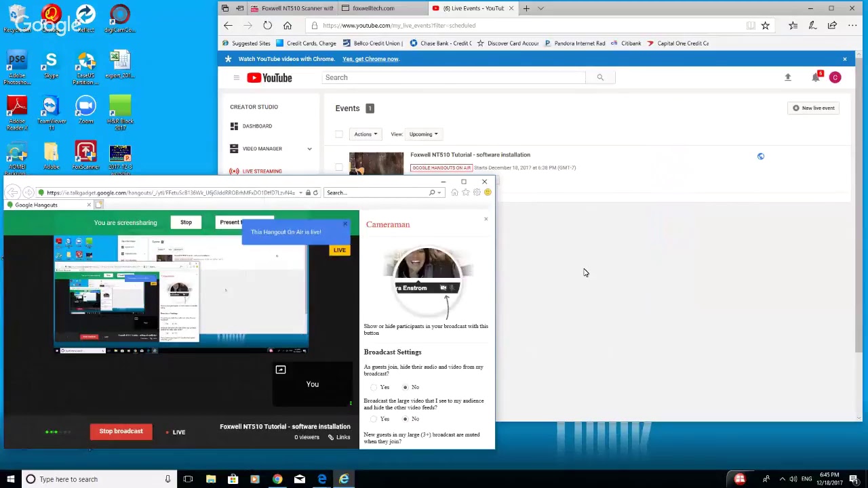This screenshot has width=868, height=488.
Task: Open Edge tab list chevron
Action: pyautogui.click(x=540, y=8)
